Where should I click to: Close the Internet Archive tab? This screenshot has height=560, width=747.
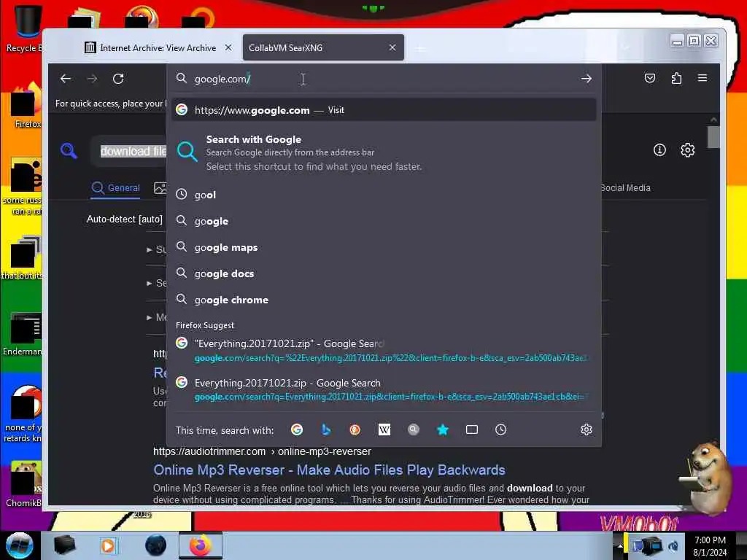tap(228, 47)
